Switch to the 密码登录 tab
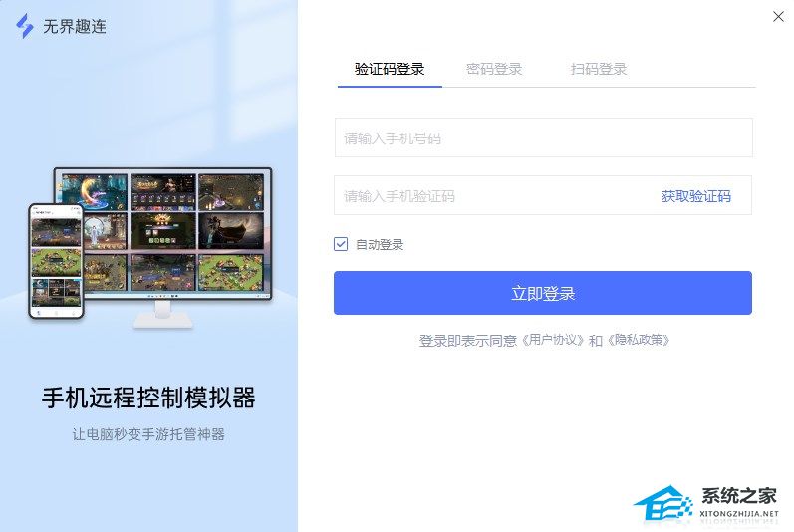This screenshot has height=532, width=794. (x=494, y=69)
